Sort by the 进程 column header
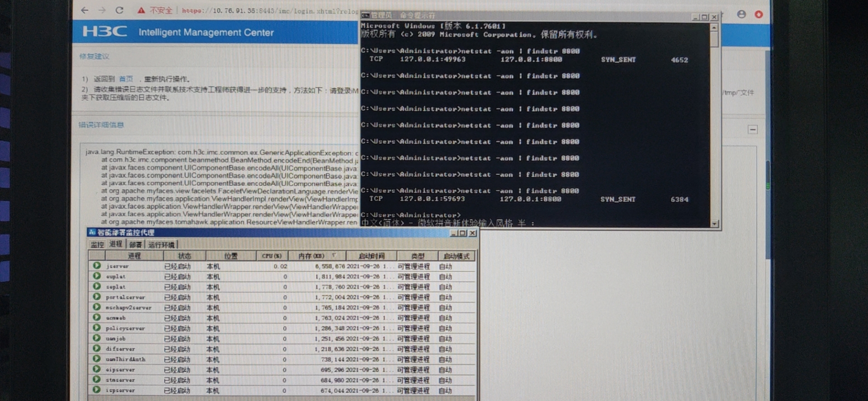 (x=134, y=256)
